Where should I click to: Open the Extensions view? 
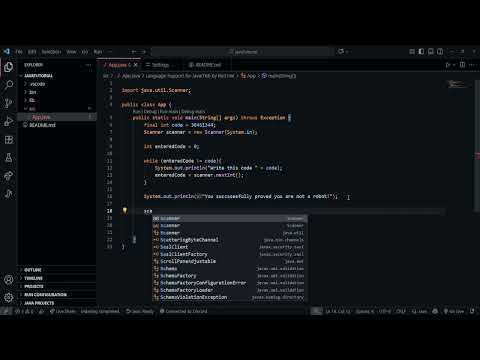[9, 139]
